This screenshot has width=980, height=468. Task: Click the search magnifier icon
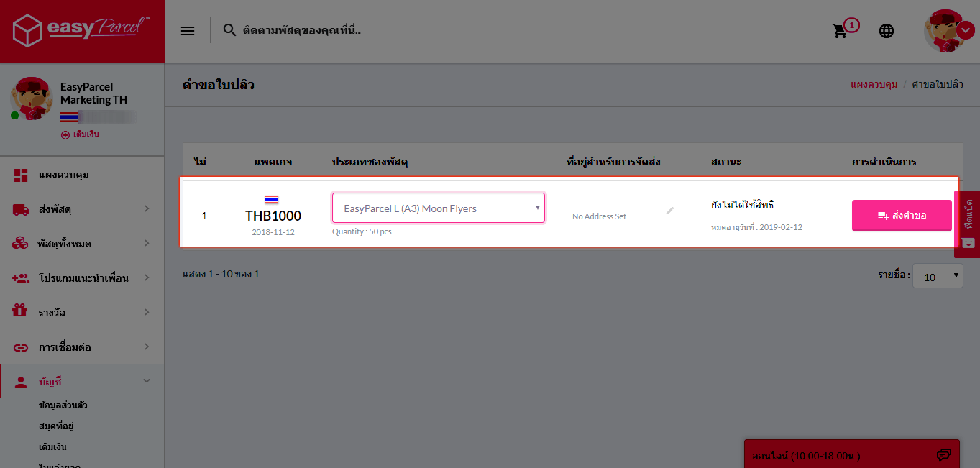tap(229, 30)
